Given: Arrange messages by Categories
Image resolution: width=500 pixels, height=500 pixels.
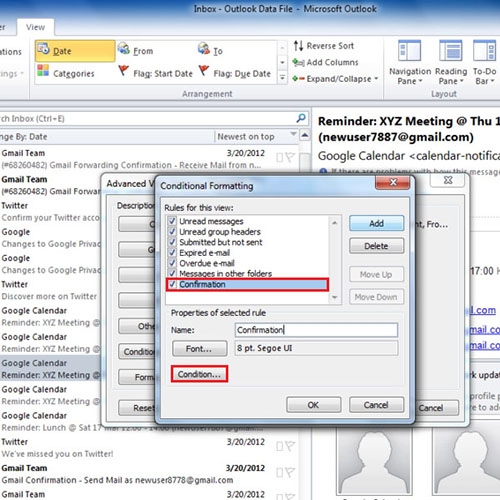Looking at the screenshot, I should [x=66, y=73].
